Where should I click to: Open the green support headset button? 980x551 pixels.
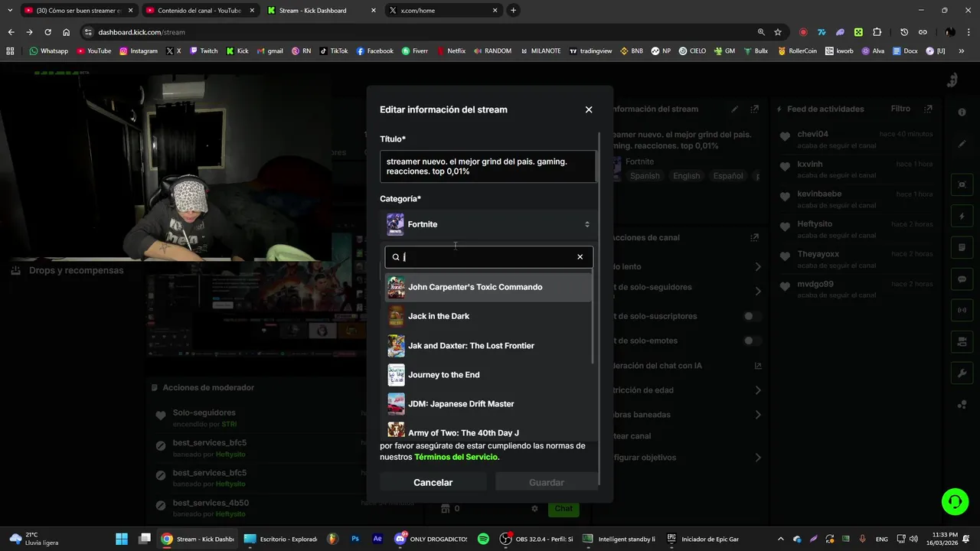tap(955, 501)
